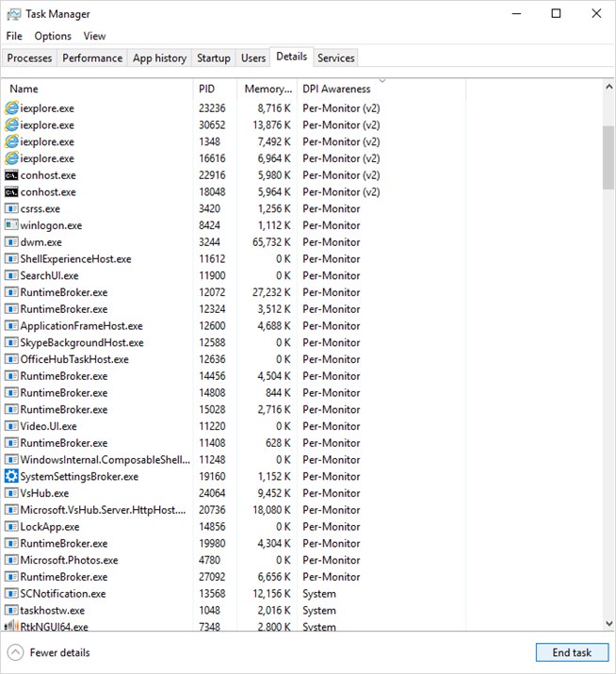Click the taskhostw.exe process icon
The width and height of the screenshot is (616, 674).
click(11, 610)
